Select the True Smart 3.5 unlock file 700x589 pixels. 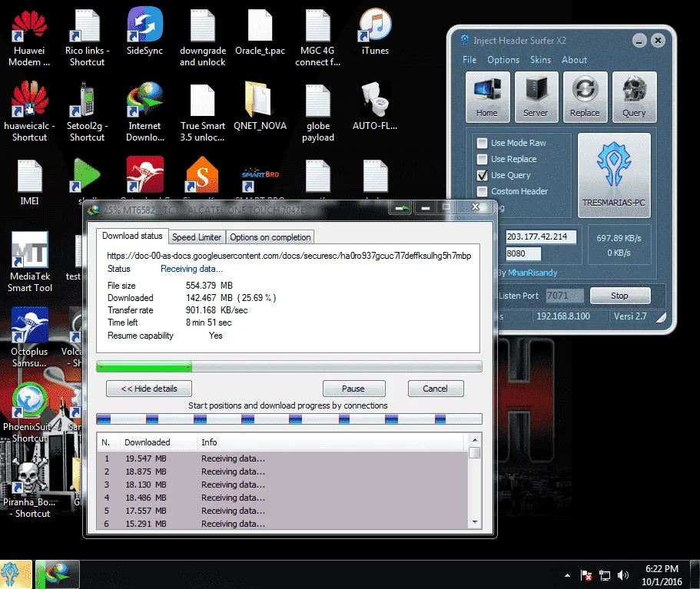coord(203,114)
